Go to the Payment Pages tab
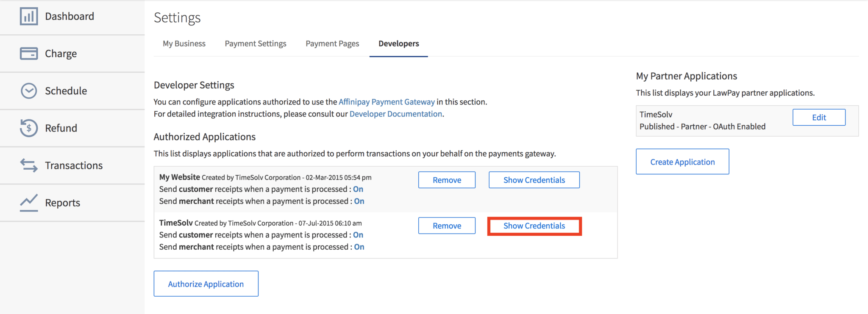 (x=332, y=44)
